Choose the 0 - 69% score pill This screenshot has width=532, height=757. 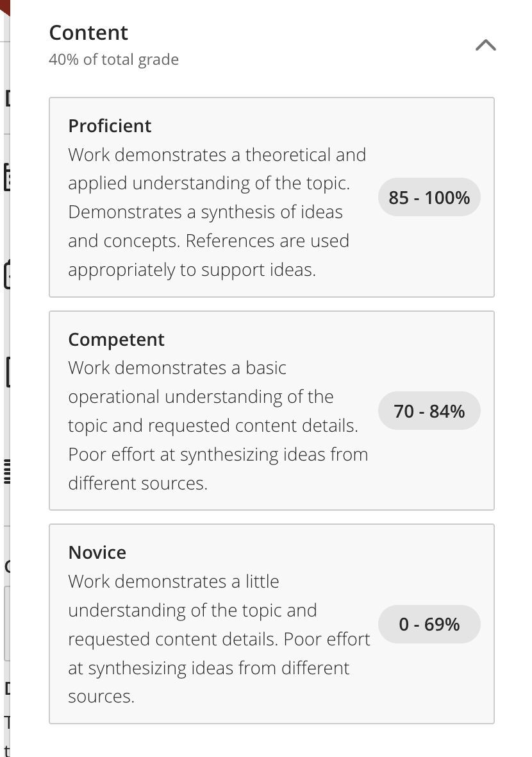point(429,624)
